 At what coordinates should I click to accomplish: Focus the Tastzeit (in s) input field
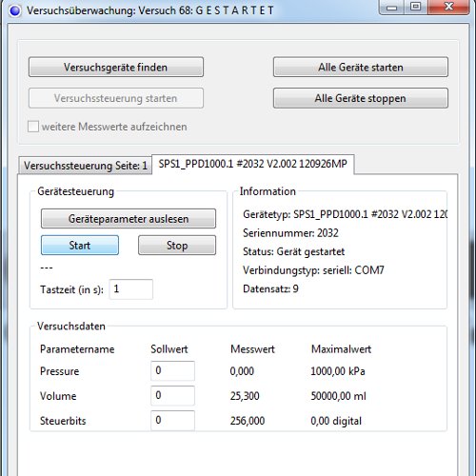point(131,289)
